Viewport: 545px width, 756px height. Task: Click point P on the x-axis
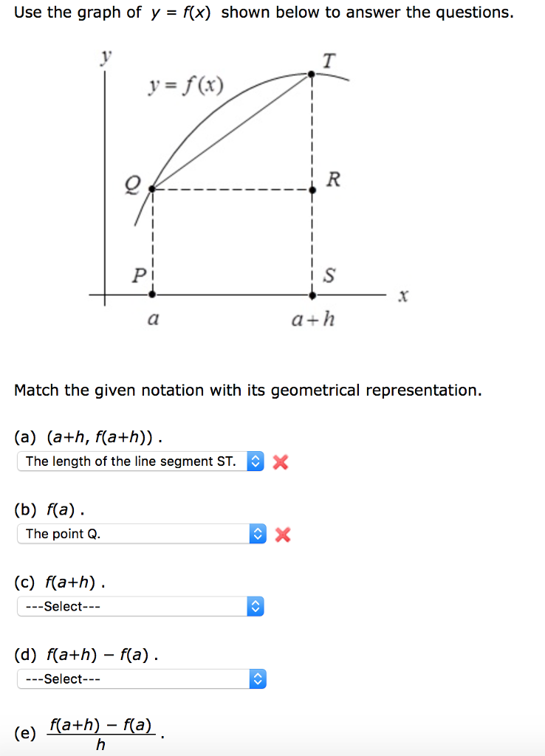(151, 296)
